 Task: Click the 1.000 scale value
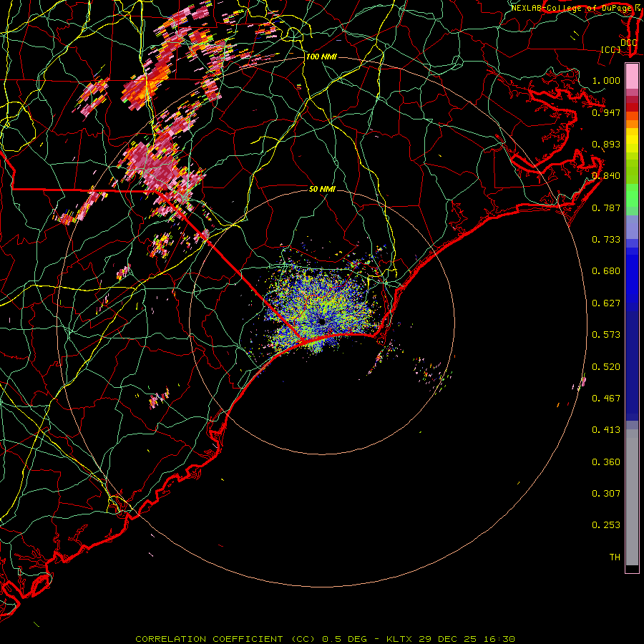point(606,80)
